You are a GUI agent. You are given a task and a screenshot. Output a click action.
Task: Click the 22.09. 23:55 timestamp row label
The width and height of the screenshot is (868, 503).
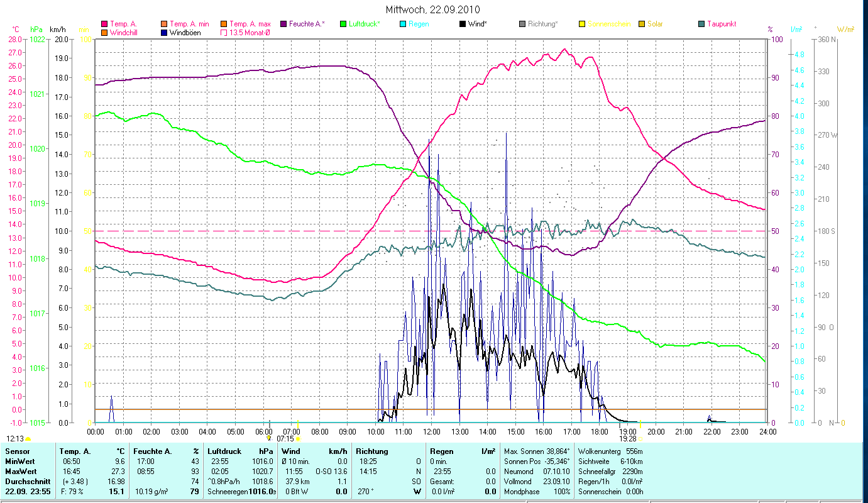28,492
